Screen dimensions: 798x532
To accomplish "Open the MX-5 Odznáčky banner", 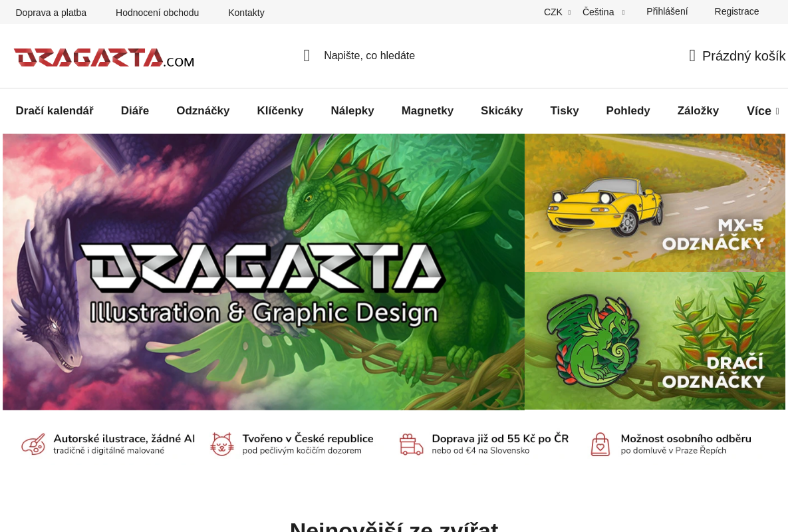I will click(655, 203).
